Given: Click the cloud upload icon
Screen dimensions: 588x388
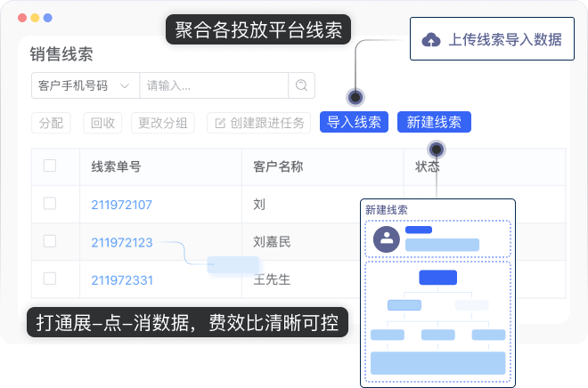Looking at the screenshot, I should pos(430,39).
